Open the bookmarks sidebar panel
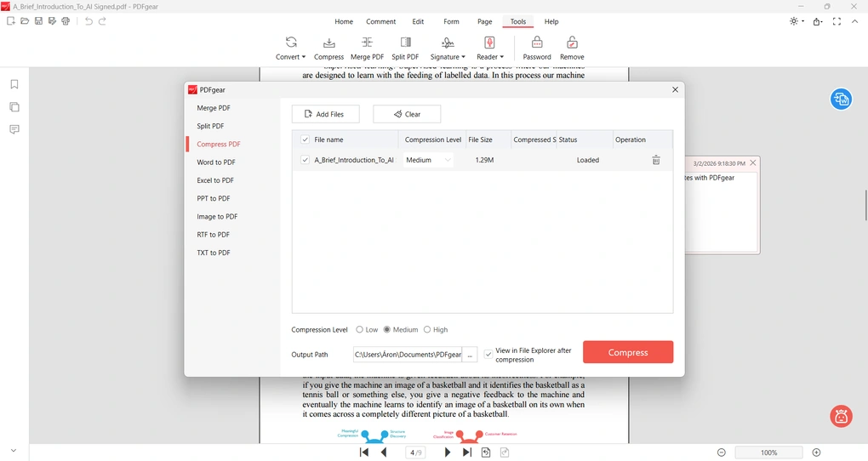Image resolution: width=868 pixels, height=461 pixels. point(14,84)
